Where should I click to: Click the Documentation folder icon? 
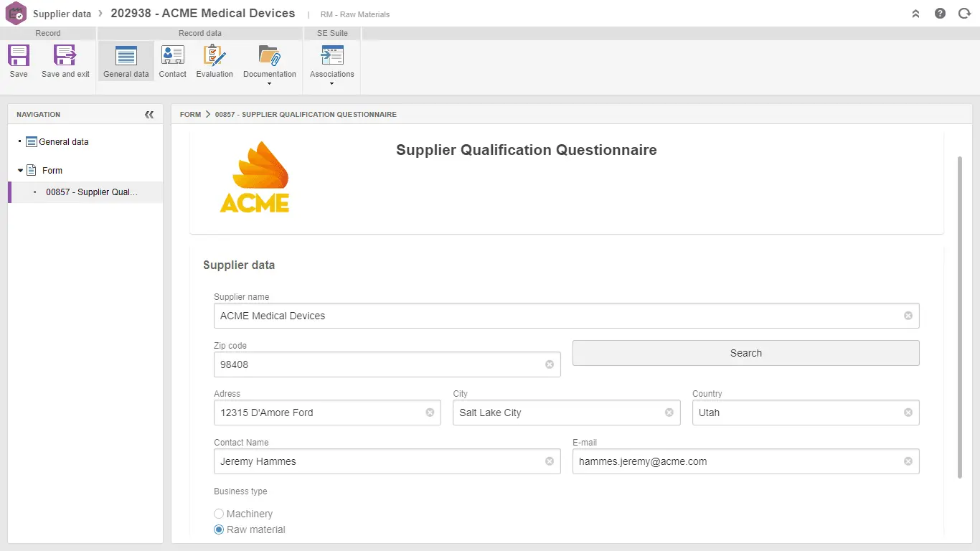coord(270,56)
